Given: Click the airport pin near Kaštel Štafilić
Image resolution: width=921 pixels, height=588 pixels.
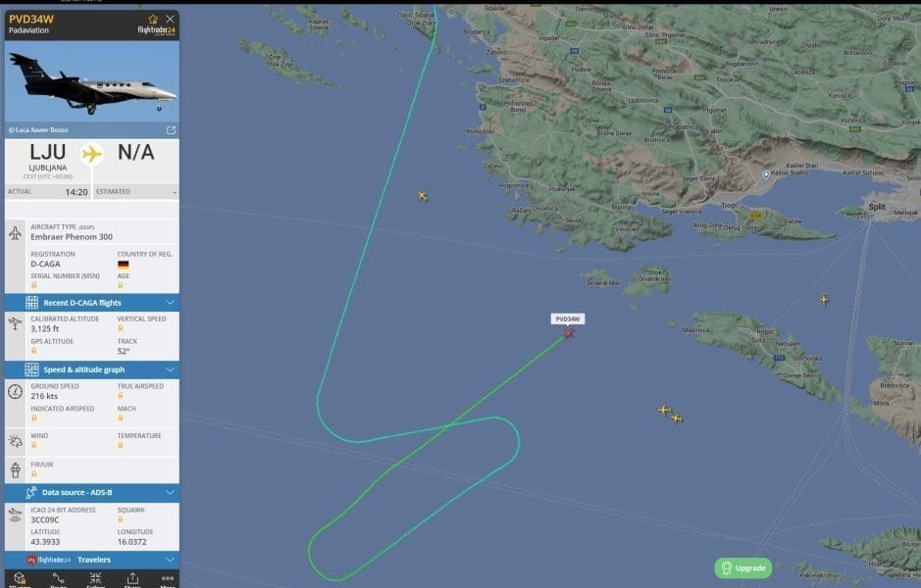Looking at the screenshot, I should (766, 174).
